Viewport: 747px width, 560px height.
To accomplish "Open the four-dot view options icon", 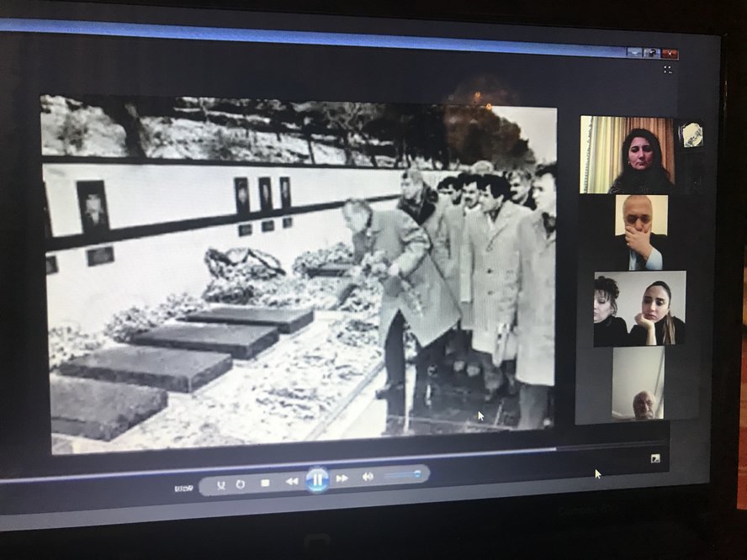I will [x=668, y=69].
